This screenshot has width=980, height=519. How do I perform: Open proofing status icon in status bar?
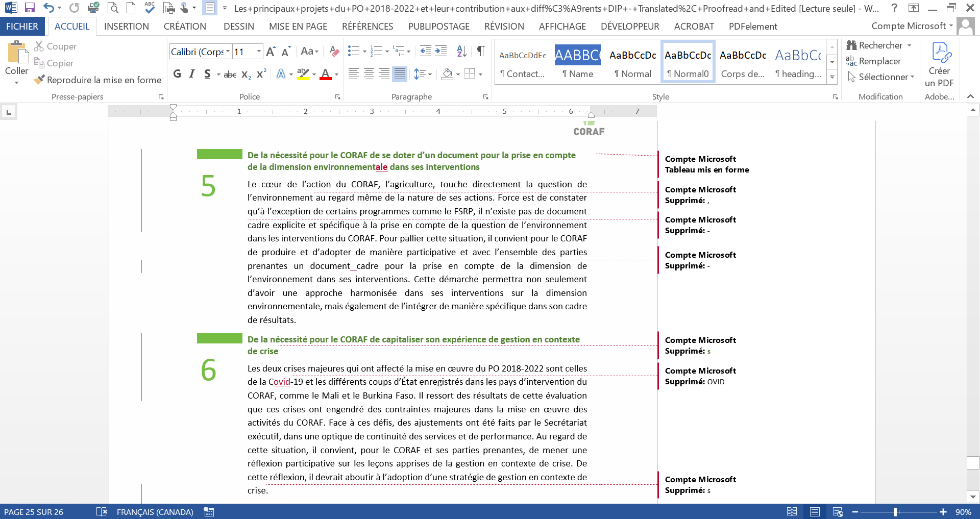[x=102, y=511]
